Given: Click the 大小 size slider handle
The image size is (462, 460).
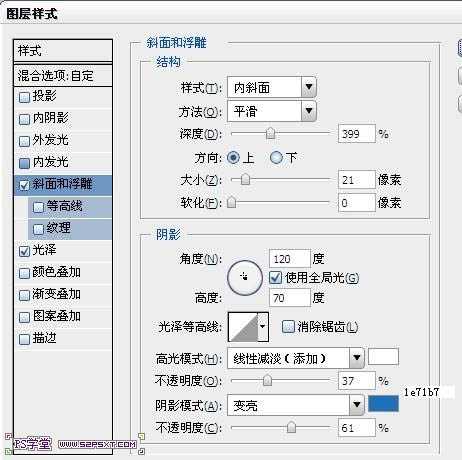Looking at the screenshot, I should (245, 180).
